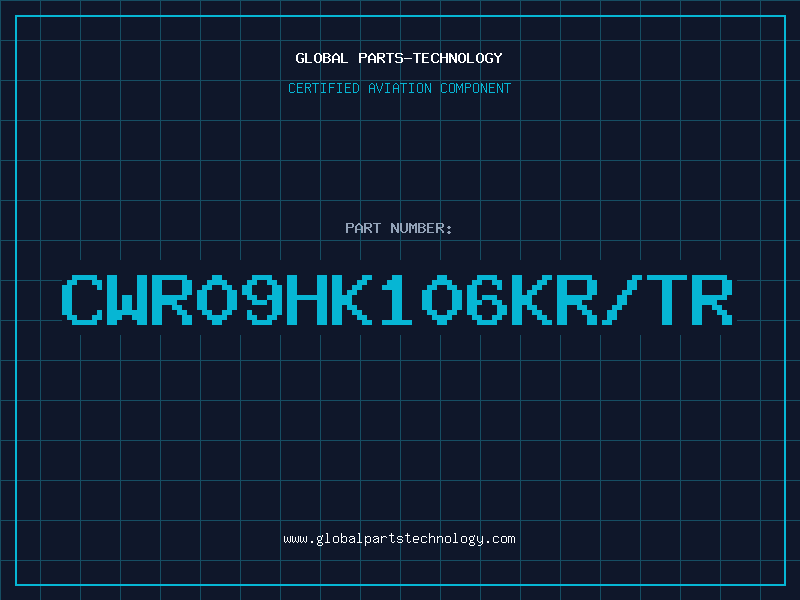This screenshot has height=600, width=800.
Task: Click the digit 6 in the part number
Action: [x=487, y=299]
